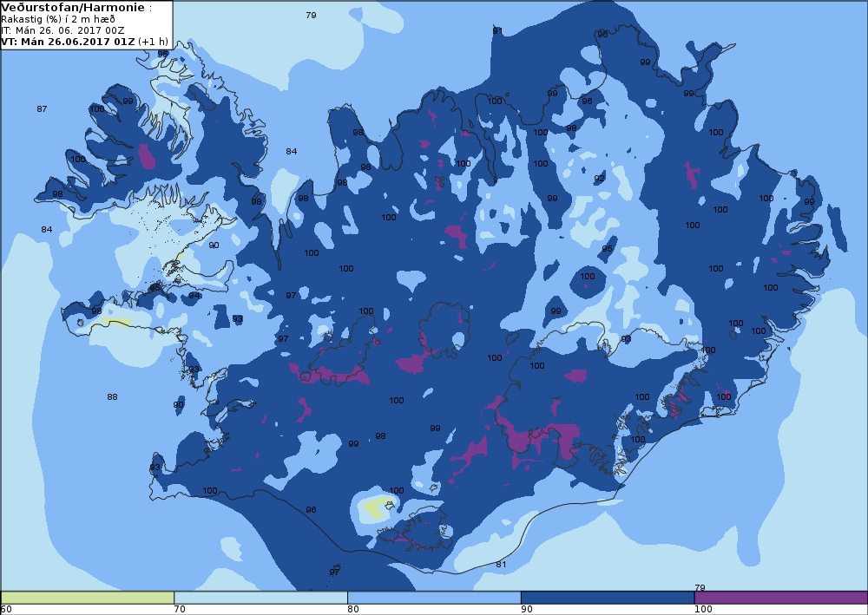Click the 'Rakastig (%) í 2 m hæð' subtitle

click(58, 19)
